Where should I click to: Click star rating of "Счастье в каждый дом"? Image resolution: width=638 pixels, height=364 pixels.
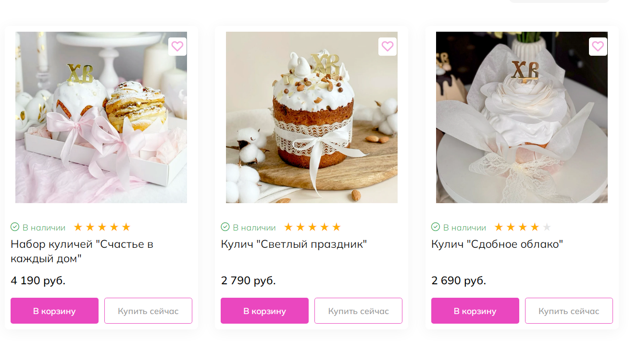(102, 227)
